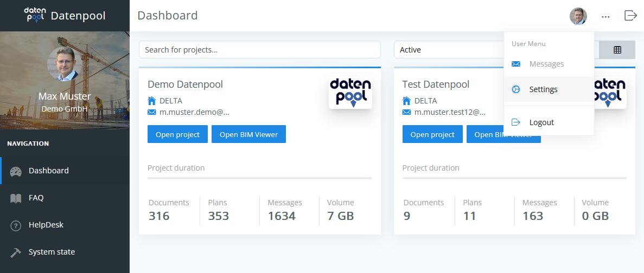Click the Settings gear icon in user menu
Screen dimensions: 644x273
pos(516,89)
